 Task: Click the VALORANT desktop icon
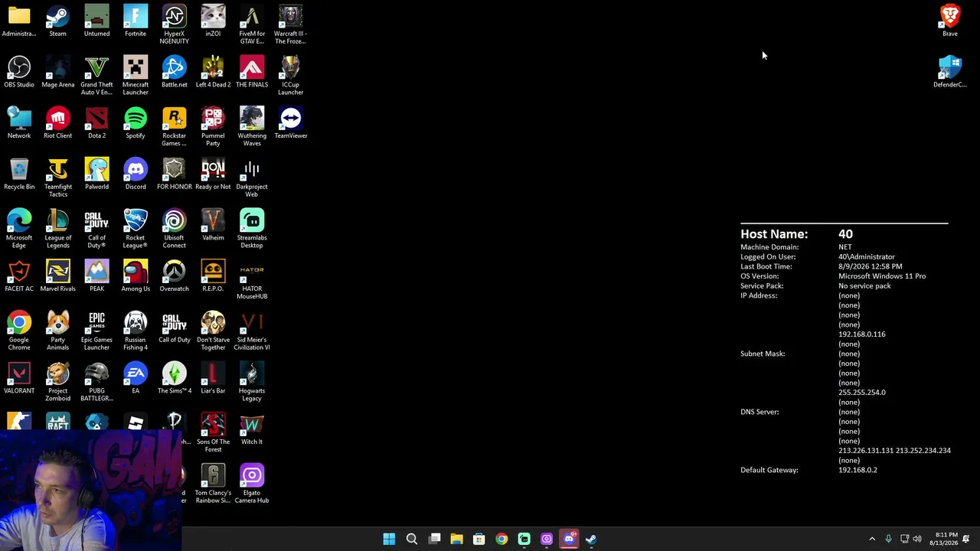(x=19, y=378)
